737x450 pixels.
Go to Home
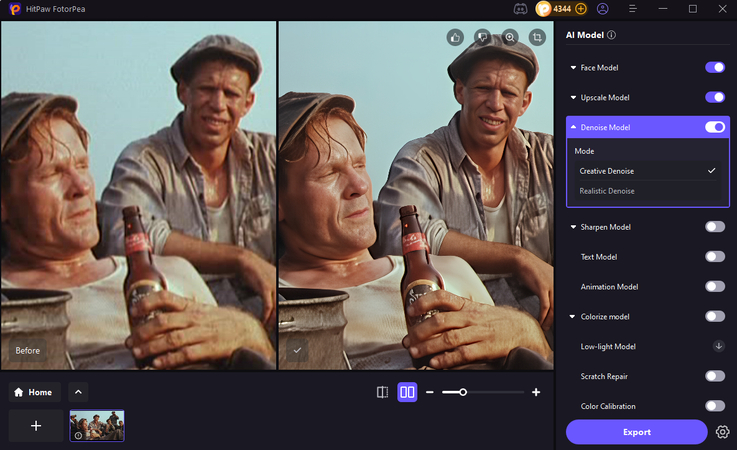pyautogui.click(x=34, y=392)
